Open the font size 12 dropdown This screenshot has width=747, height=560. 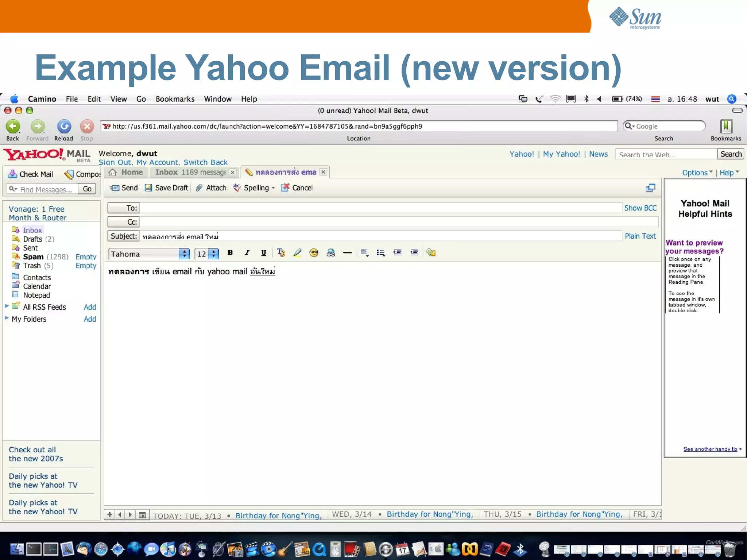point(207,254)
